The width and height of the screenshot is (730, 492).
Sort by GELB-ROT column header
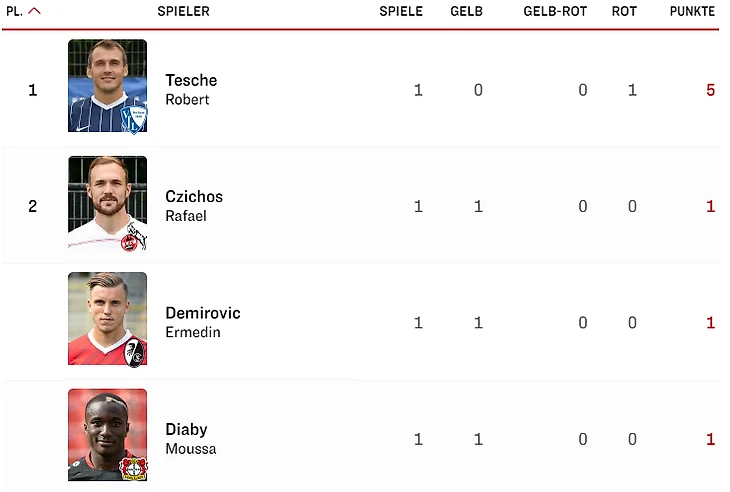click(555, 12)
